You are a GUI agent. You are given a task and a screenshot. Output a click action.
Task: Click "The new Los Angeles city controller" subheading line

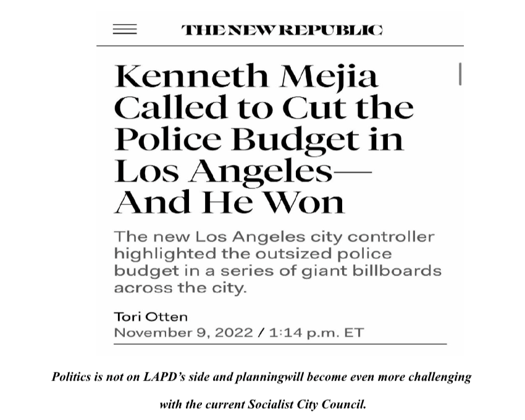click(x=274, y=237)
